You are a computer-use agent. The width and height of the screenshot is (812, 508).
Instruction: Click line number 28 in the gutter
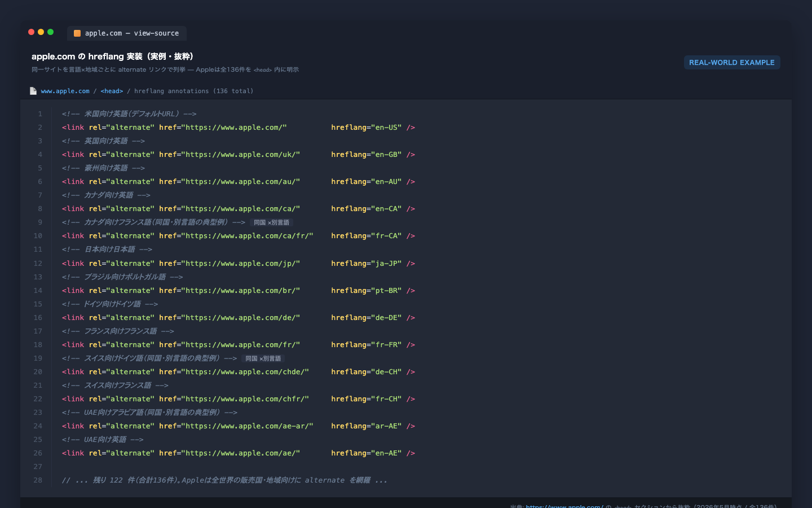pyautogui.click(x=38, y=480)
